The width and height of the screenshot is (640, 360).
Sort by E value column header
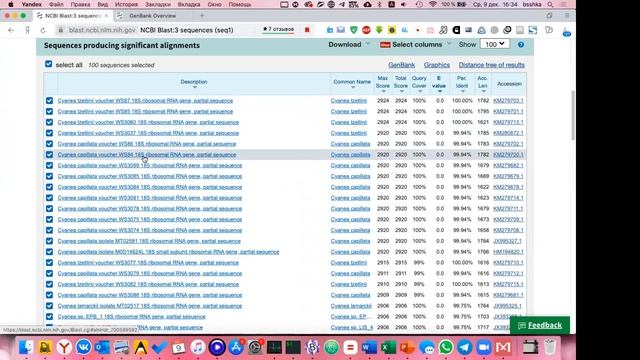[x=439, y=83]
